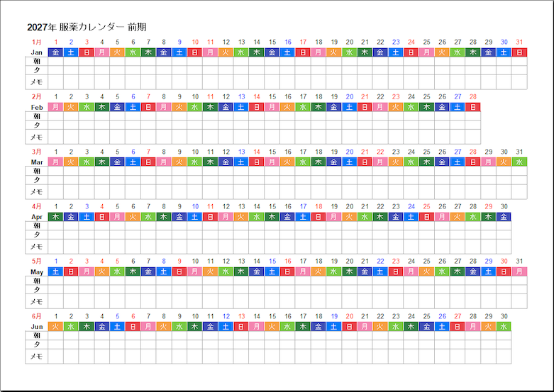
Task: Click the 日 weekday cell for January 31
Action: [519, 52]
